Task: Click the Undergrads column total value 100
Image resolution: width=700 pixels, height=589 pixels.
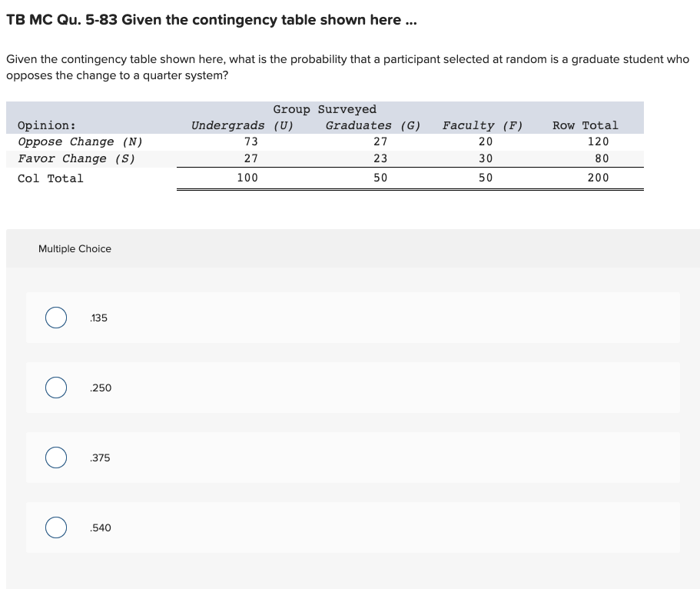Action: pos(247,178)
